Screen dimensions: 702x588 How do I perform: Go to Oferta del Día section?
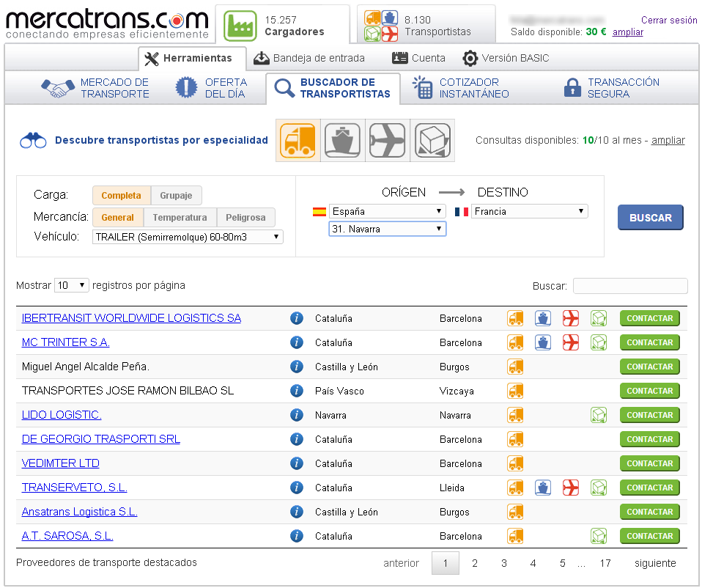(x=211, y=88)
